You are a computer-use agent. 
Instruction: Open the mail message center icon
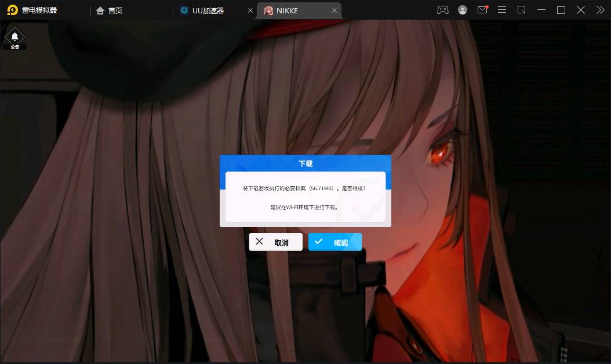pyautogui.click(x=482, y=10)
